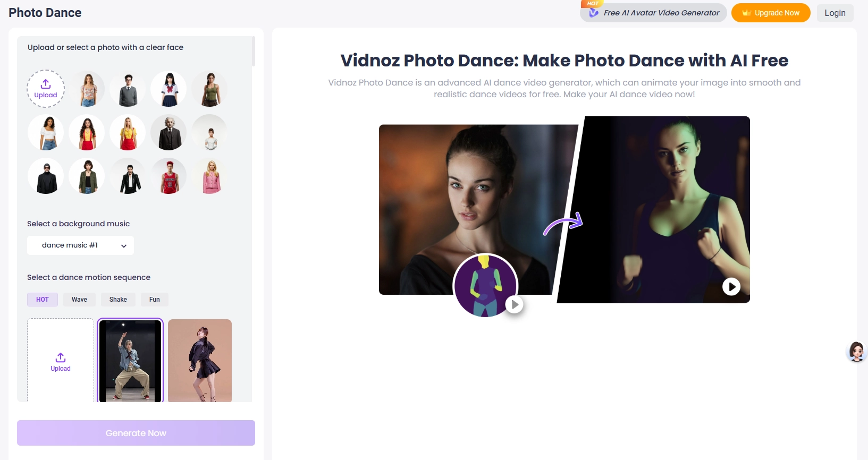The width and height of the screenshot is (868, 460).
Task: Select the blonde woman in yellow and red
Action: point(128,133)
